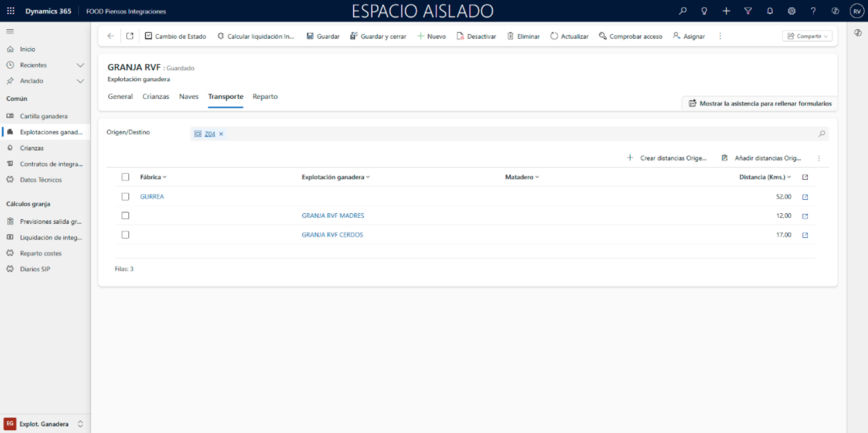This screenshot has width=868, height=433.
Task: Toggle the select-all header checkbox
Action: pos(125,177)
